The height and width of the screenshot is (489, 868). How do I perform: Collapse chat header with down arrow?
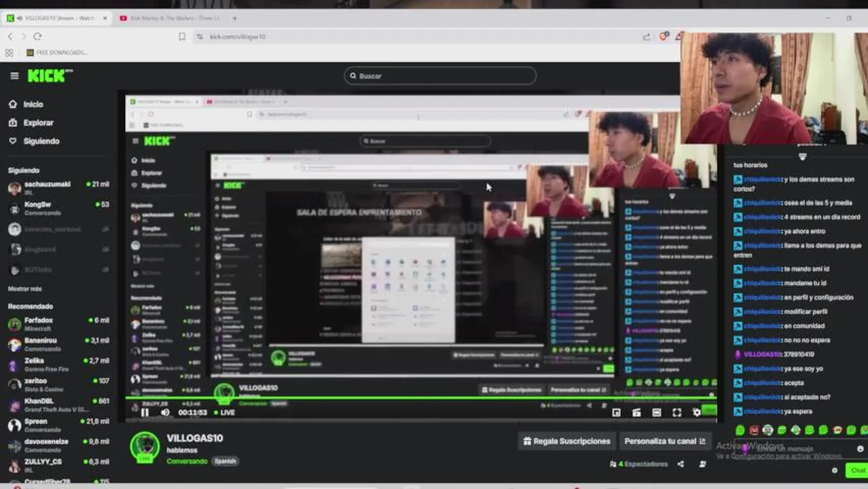pyautogui.click(x=802, y=157)
